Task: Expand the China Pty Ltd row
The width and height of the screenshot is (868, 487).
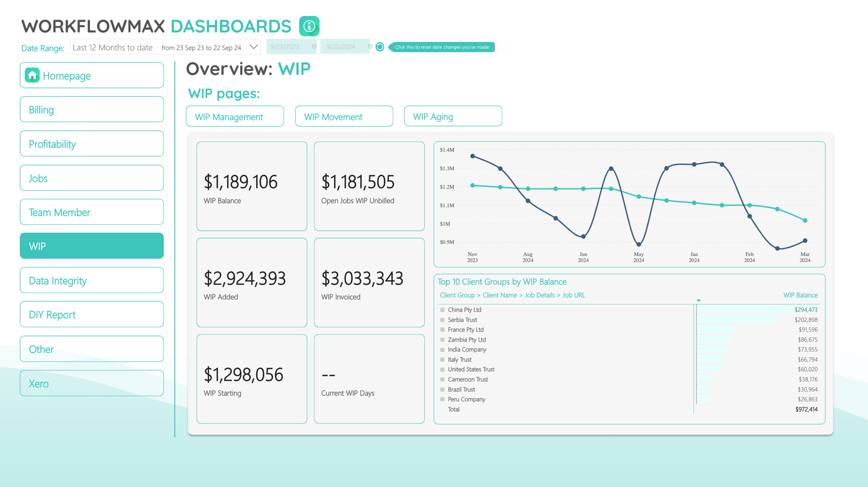Action: tap(442, 310)
